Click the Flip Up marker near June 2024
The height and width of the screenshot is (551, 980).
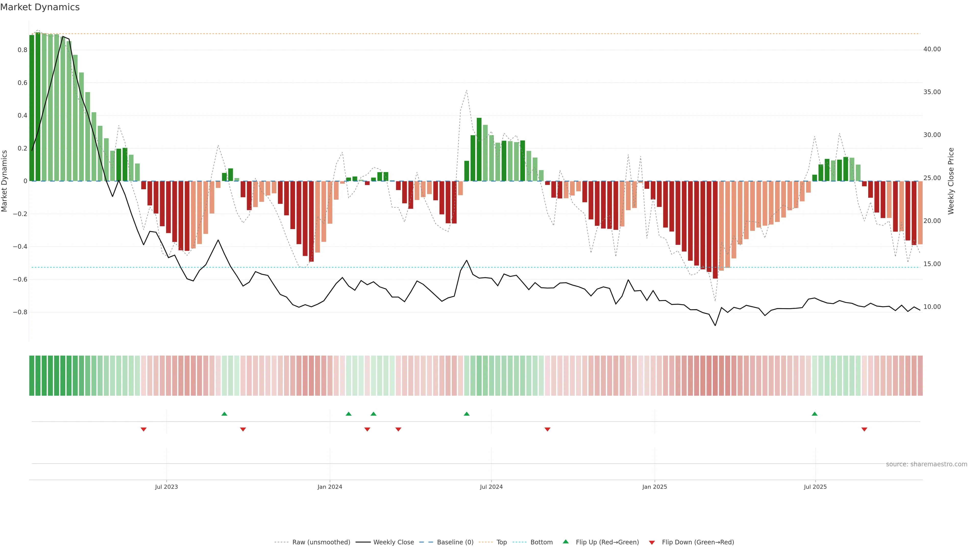(467, 414)
